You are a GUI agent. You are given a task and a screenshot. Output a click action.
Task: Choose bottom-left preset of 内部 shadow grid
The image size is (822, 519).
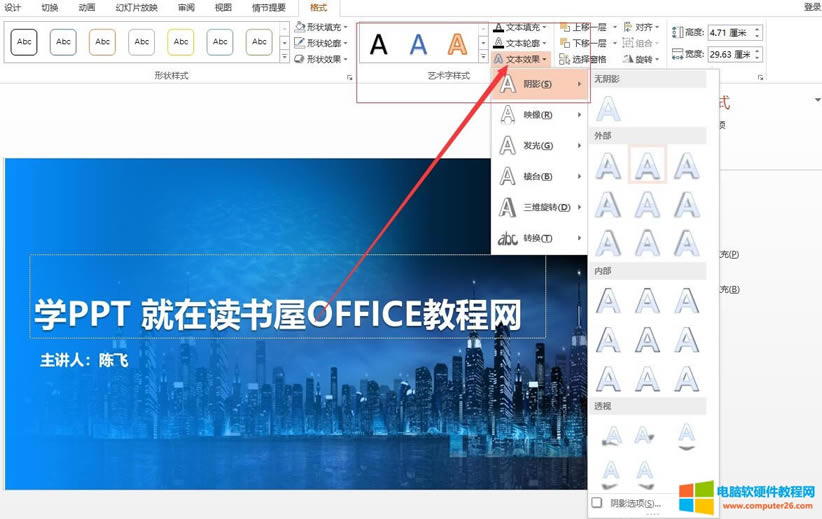[608, 379]
